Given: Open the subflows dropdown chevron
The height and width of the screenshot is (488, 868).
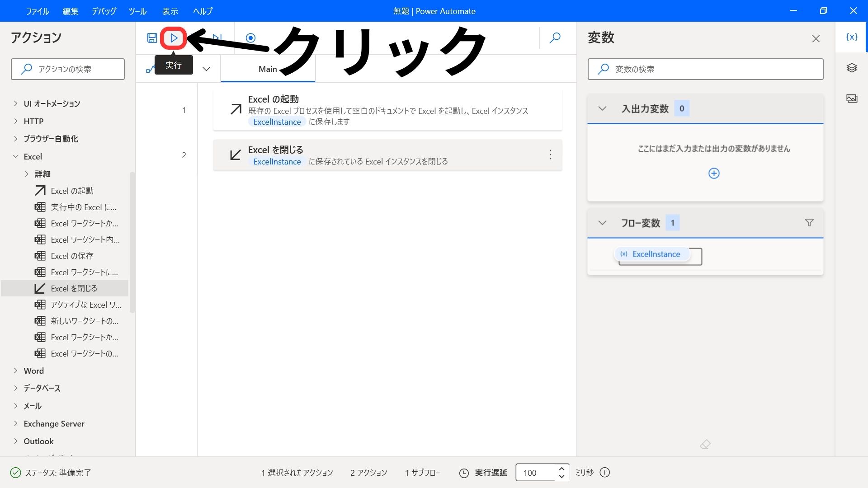Looking at the screenshot, I should click(206, 69).
